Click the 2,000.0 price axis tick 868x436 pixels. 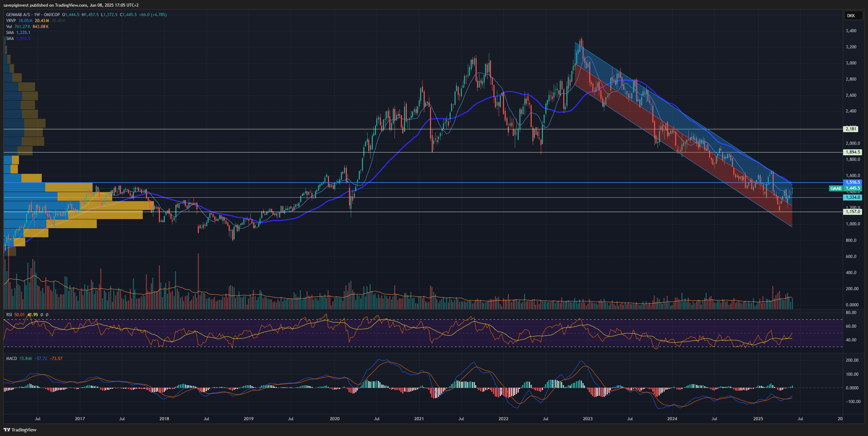(x=853, y=143)
